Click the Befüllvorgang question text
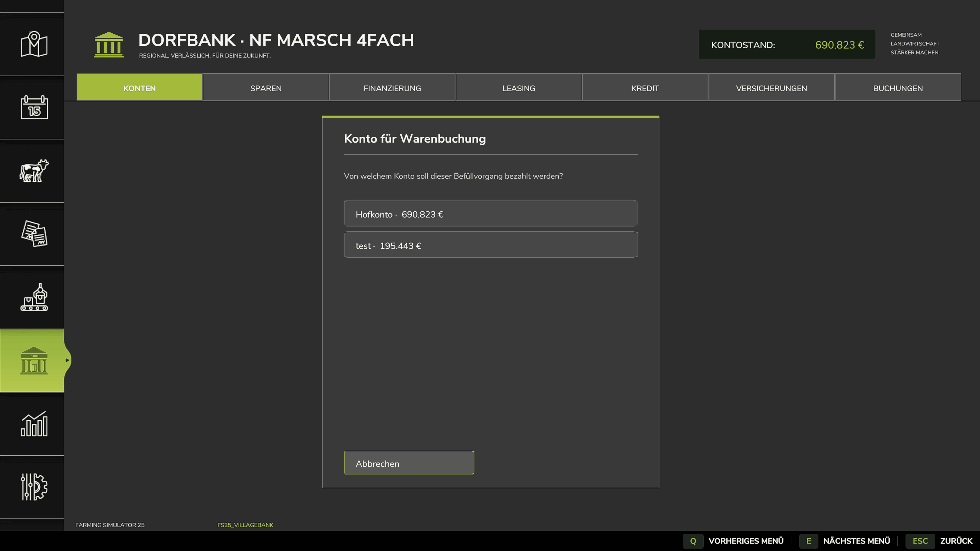Viewport: 980px width, 551px height. (x=453, y=177)
